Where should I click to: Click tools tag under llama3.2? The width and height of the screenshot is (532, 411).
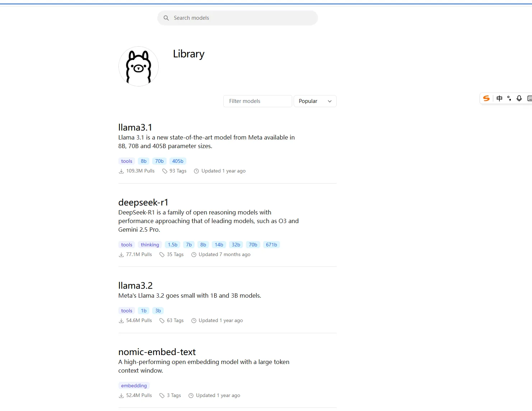[x=127, y=311]
